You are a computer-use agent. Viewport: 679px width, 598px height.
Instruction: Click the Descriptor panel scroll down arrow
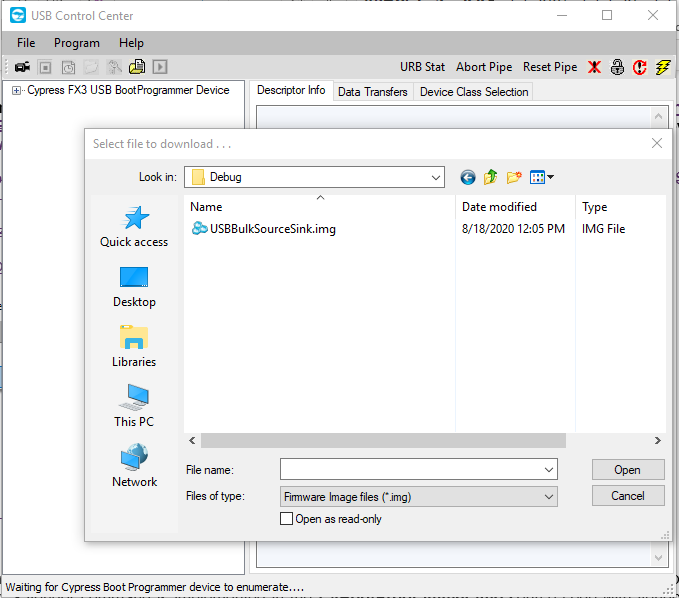(658, 558)
